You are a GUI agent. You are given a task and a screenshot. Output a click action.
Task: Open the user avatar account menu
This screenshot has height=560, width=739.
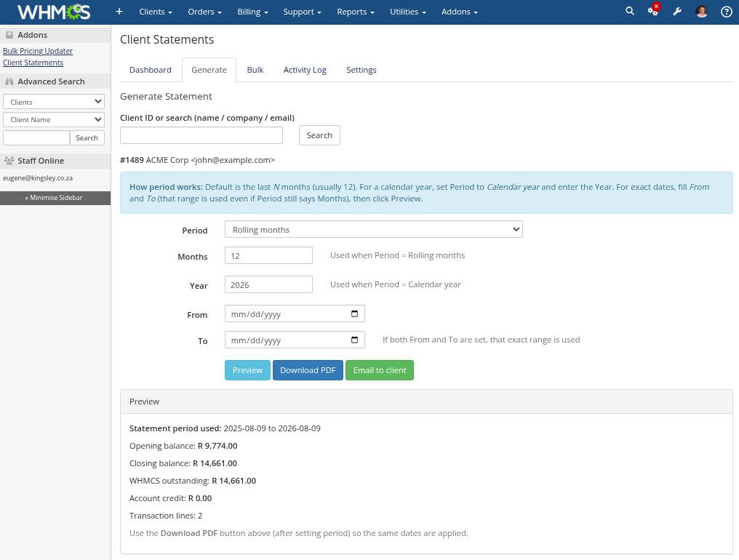[x=702, y=12]
